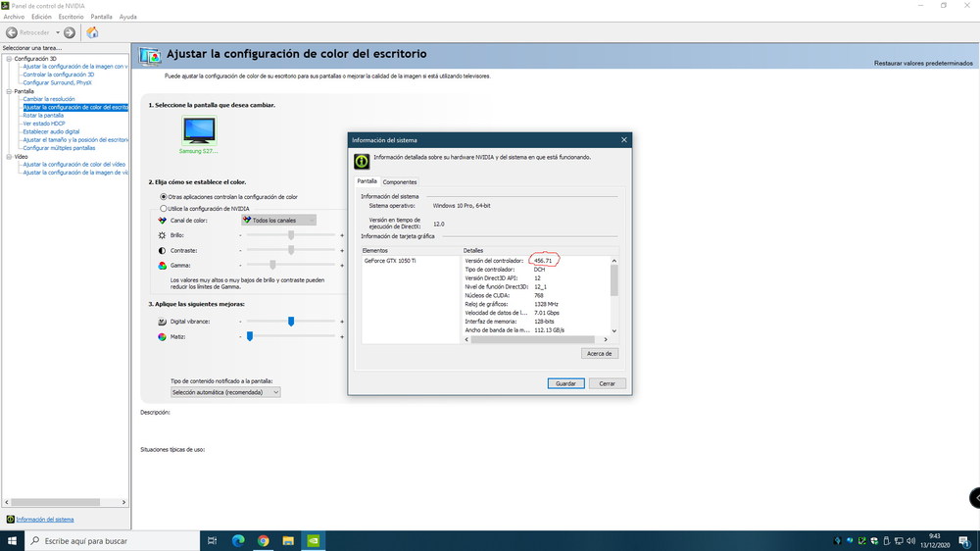980x551 pixels.
Task: Collapse the Pantalla tree node
Action: (9, 91)
